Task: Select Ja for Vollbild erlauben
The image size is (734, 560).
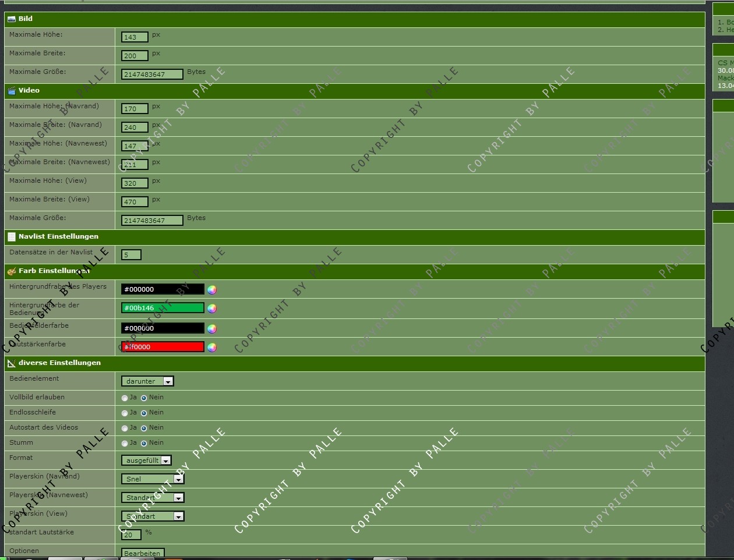Action: point(125,398)
